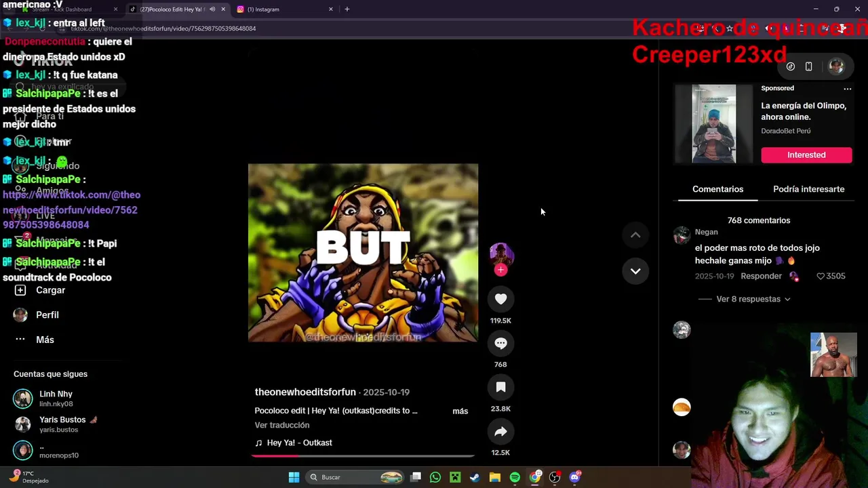868x488 pixels.
Task: Follow the creator via red plus badge
Action: [500, 270]
